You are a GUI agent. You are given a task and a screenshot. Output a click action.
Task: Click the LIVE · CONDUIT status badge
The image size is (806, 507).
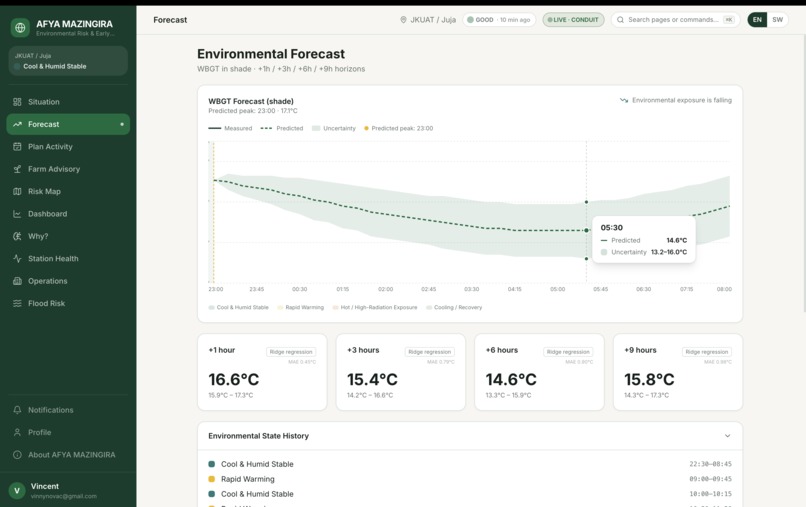tap(573, 20)
